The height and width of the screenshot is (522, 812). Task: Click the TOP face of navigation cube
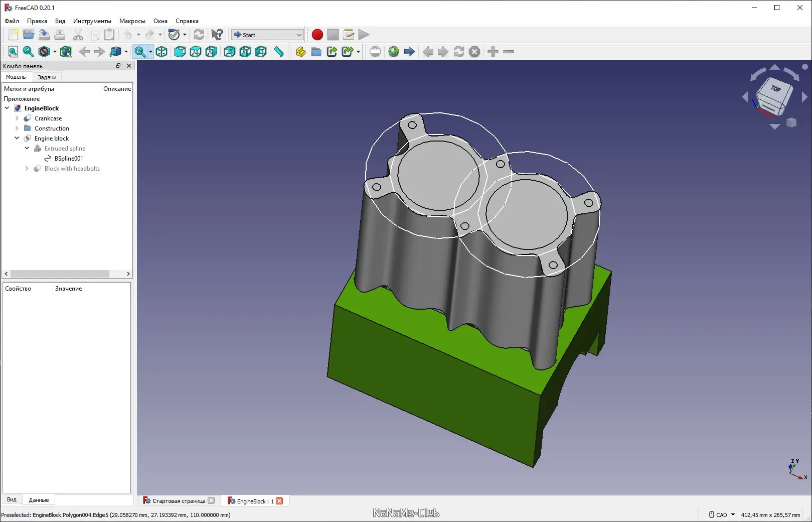775,89
